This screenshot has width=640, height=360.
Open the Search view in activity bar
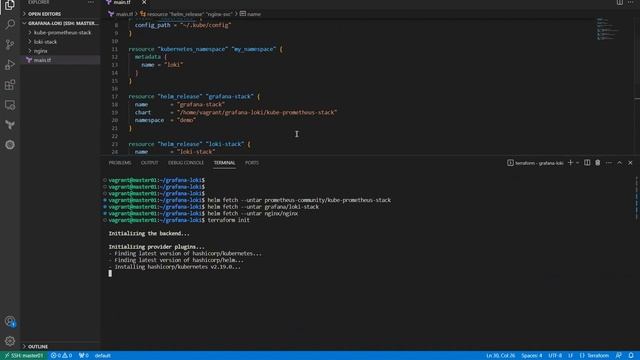10,24
